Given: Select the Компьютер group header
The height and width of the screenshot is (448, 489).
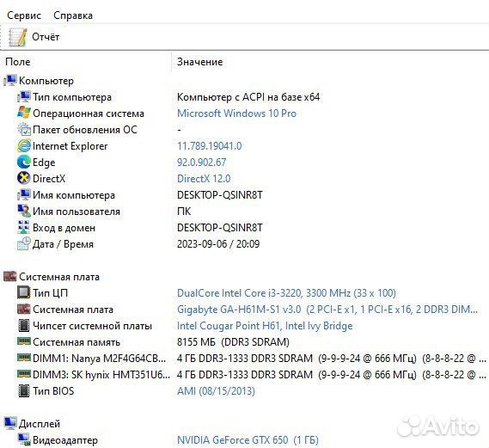Looking at the screenshot, I should click(x=46, y=81).
